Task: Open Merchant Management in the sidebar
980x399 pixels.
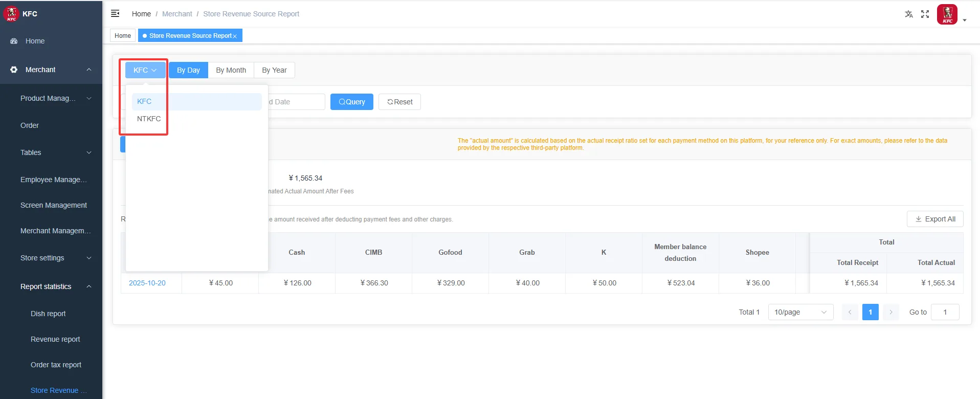Action: pos(51,231)
